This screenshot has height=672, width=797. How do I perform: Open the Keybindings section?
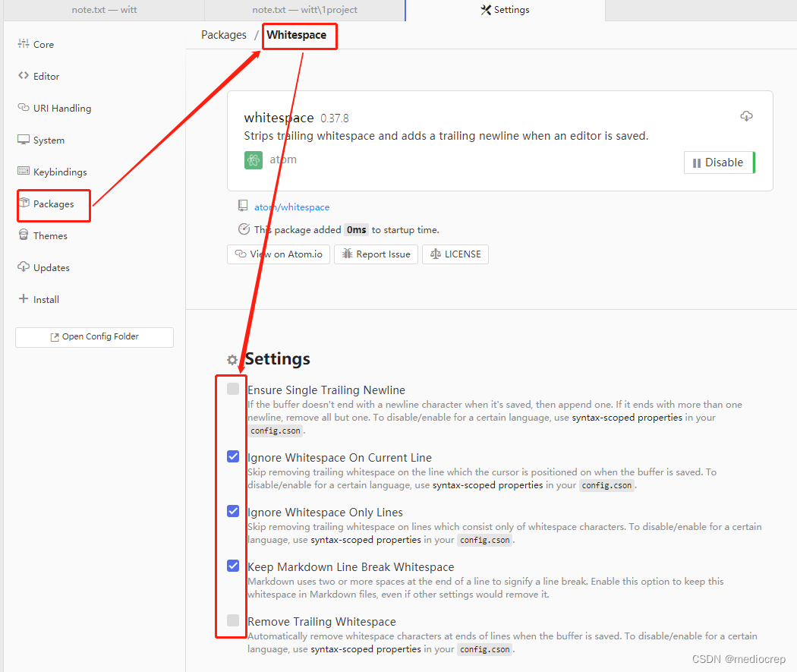(60, 172)
